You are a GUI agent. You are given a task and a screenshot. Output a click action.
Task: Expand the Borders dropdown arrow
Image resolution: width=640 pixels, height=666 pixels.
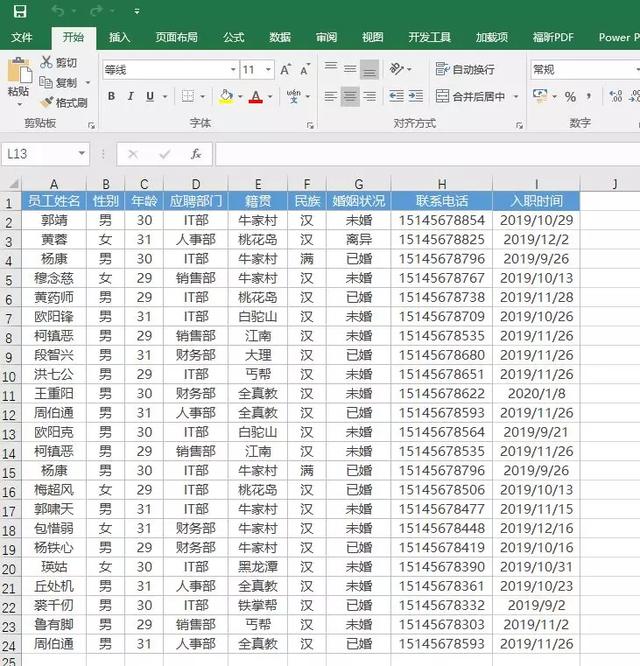click(x=203, y=97)
